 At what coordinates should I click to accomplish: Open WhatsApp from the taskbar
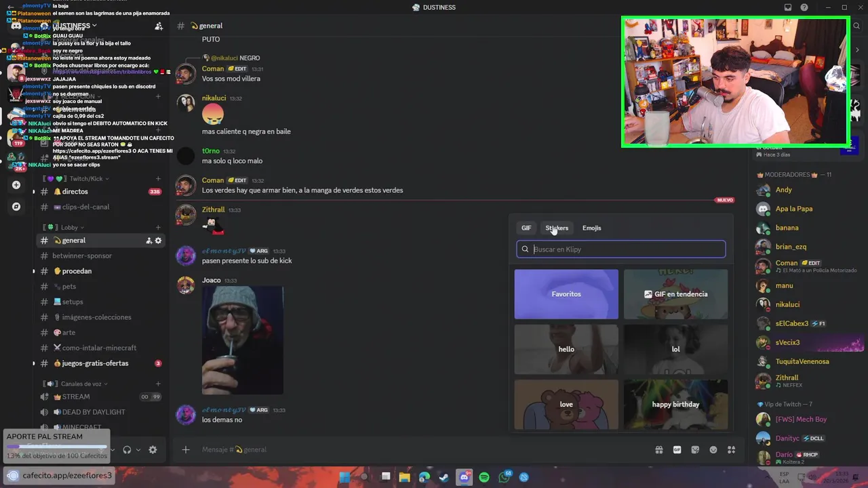coord(505,477)
